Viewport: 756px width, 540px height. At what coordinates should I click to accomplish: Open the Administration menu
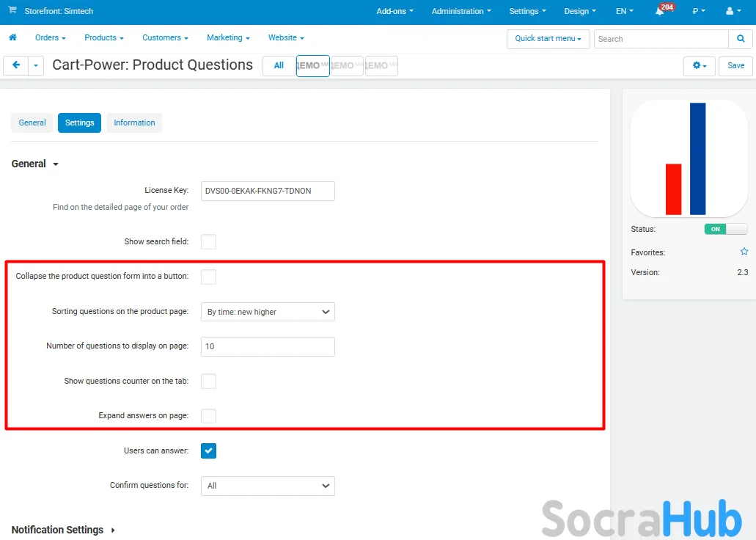[x=461, y=11]
